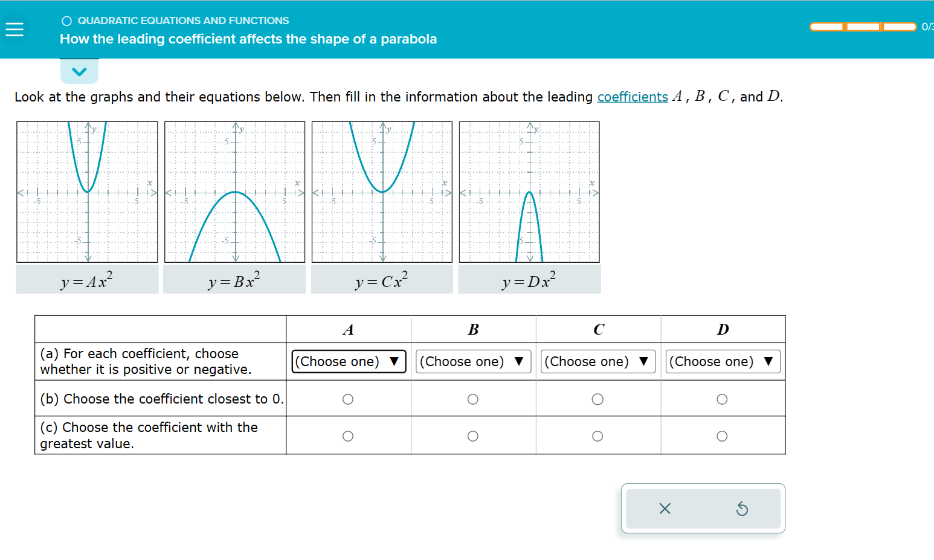The image size is (934, 560).
Task: Open the Choose one dropdown for coefficient A
Action: (x=348, y=361)
